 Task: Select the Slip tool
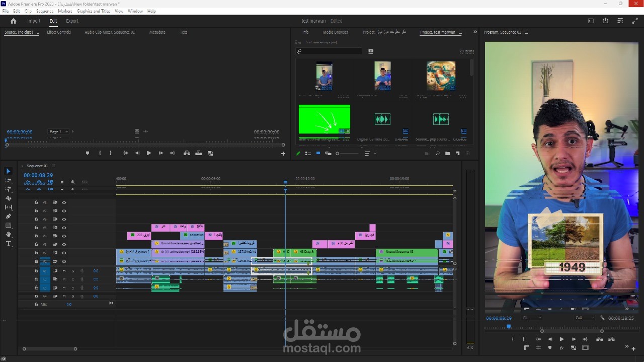(8, 207)
